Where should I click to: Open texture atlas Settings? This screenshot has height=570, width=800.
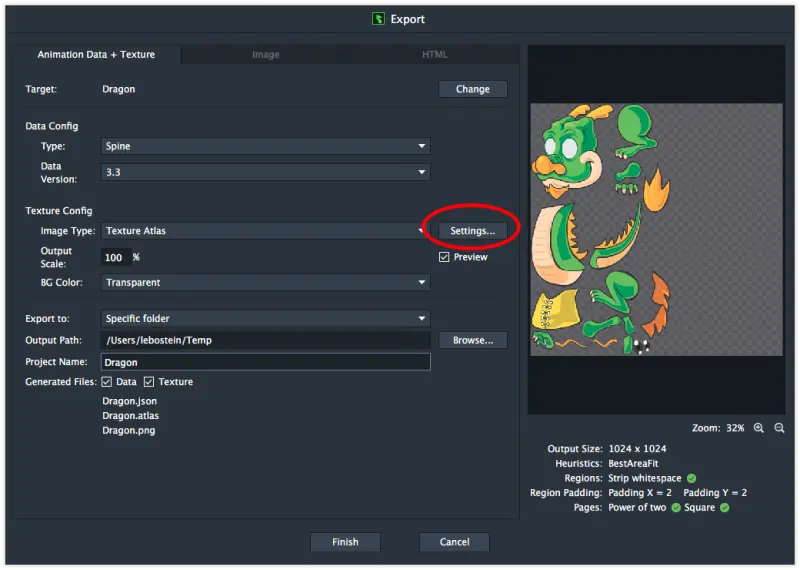(x=472, y=231)
